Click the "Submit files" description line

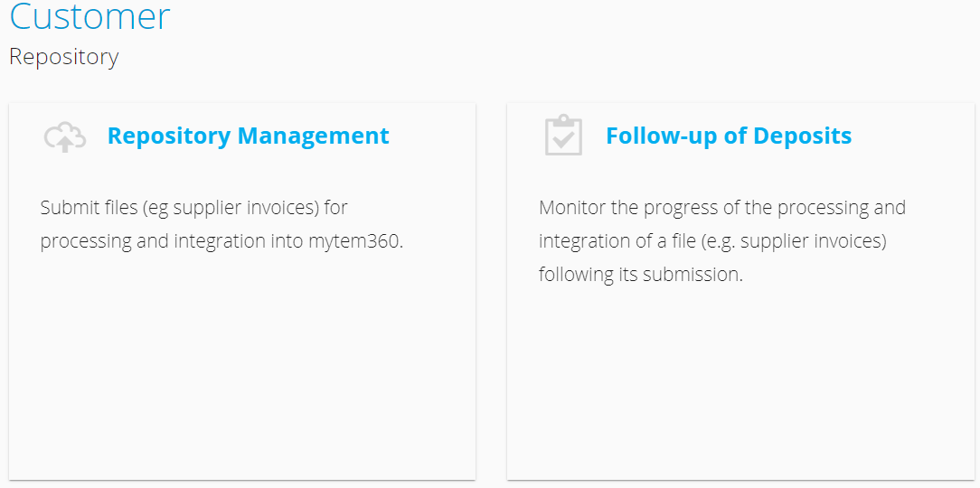pyautogui.click(x=193, y=208)
